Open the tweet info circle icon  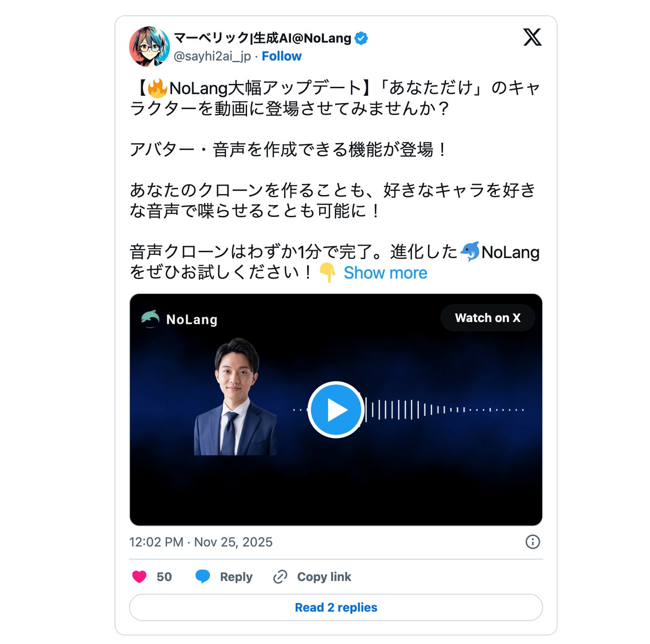(533, 541)
